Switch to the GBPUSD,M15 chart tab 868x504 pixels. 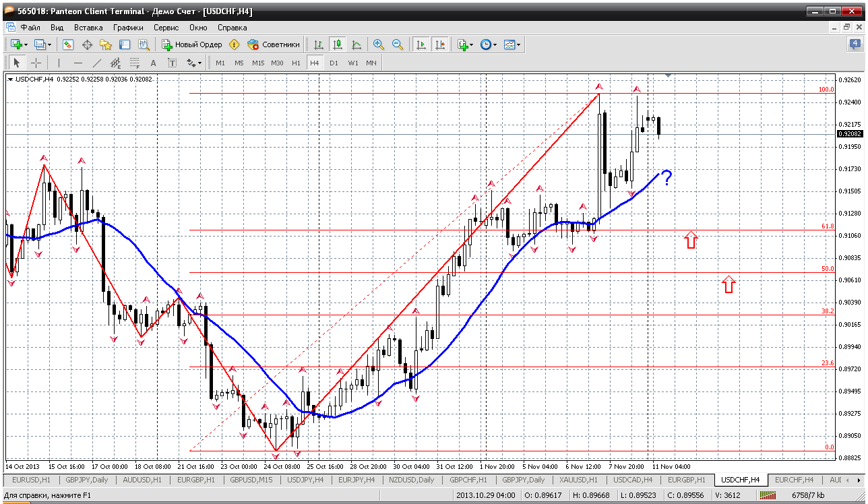click(x=253, y=480)
